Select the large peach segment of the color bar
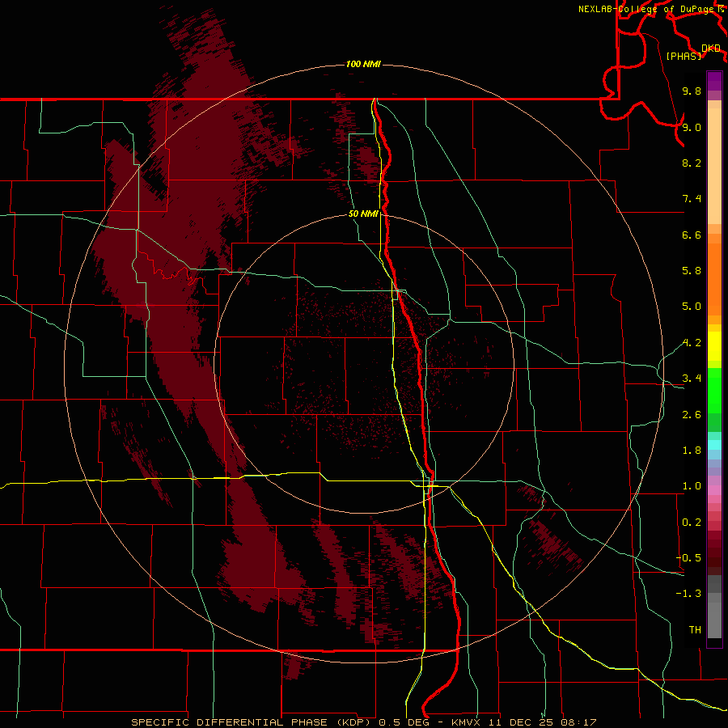 [714, 166]
